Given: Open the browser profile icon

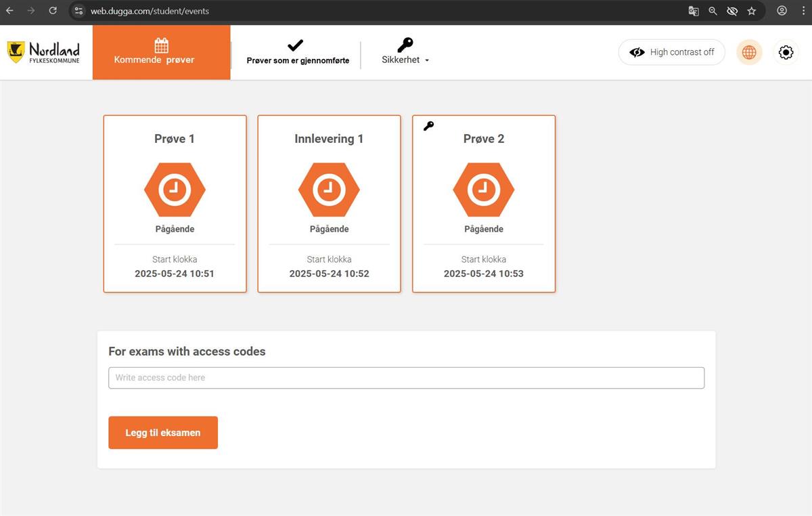Looking at the screenshot, I should tap(782, 11).
